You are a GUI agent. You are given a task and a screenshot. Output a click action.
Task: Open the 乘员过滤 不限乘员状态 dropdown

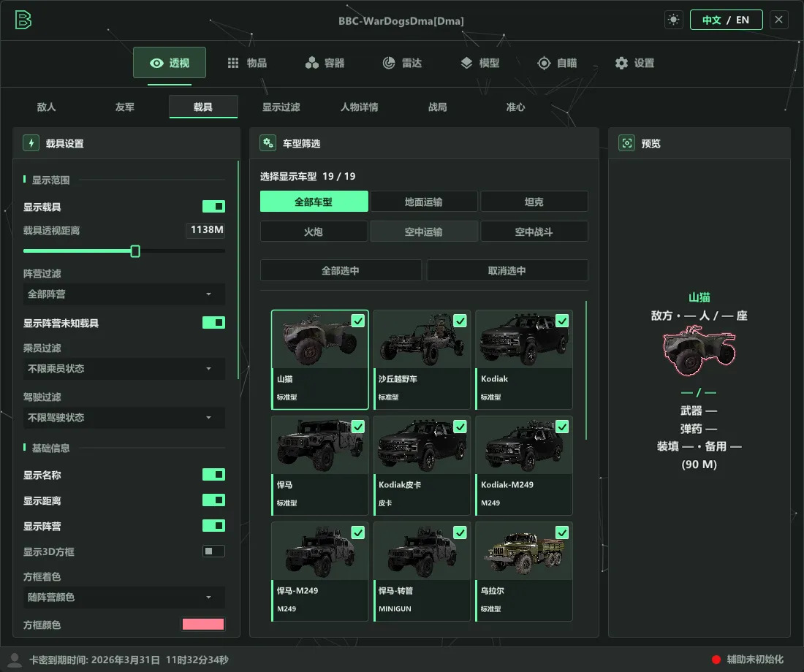[124, 369]
